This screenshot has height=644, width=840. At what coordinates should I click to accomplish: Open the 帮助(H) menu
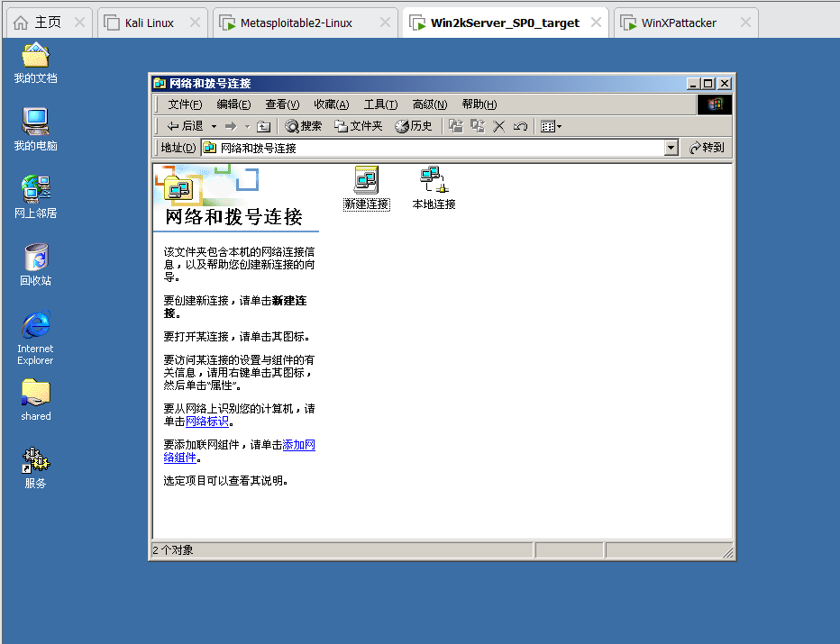click(x=479, y=104)
